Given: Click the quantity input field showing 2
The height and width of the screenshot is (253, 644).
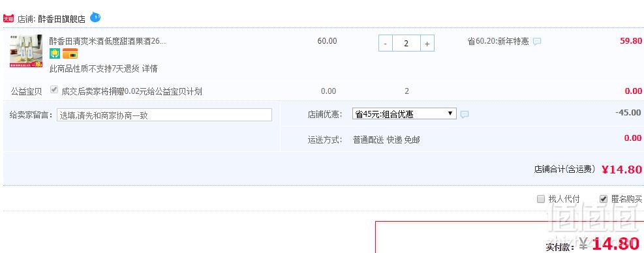Looking at the screenshot, I should pyautogui.click(x=406, y=44).
